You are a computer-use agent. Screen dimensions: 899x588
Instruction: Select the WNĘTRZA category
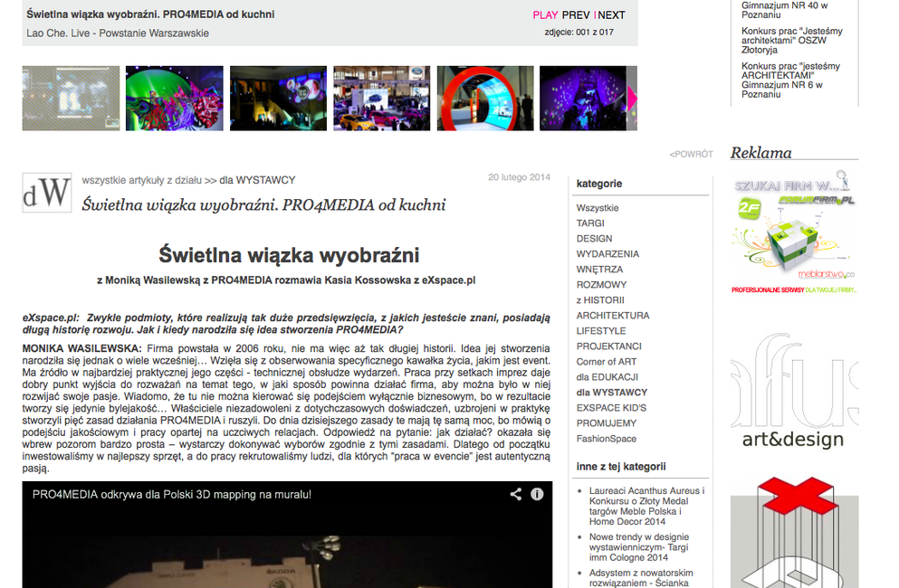coord(599,270)
